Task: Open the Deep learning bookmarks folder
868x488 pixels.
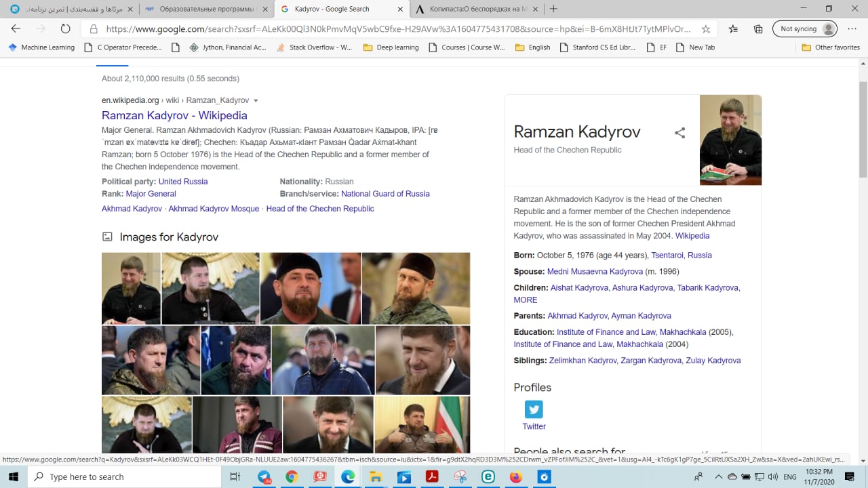Action: [x=391, y=47]
